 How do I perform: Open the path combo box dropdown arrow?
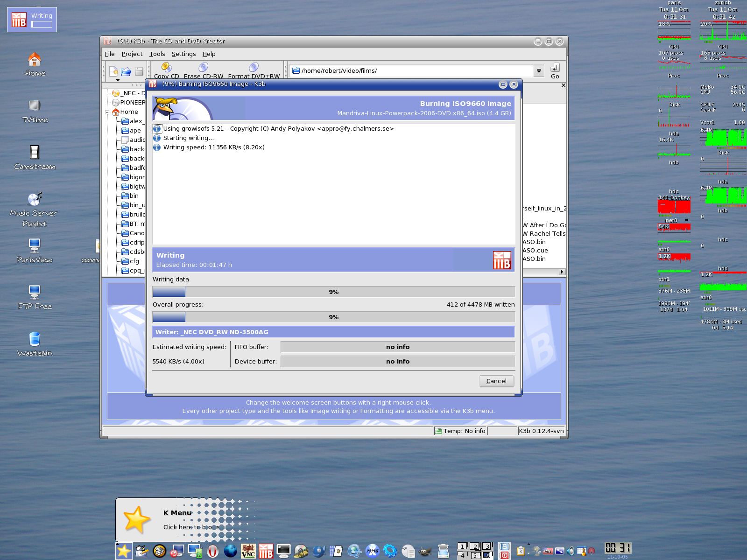click(x=539, y=71)
